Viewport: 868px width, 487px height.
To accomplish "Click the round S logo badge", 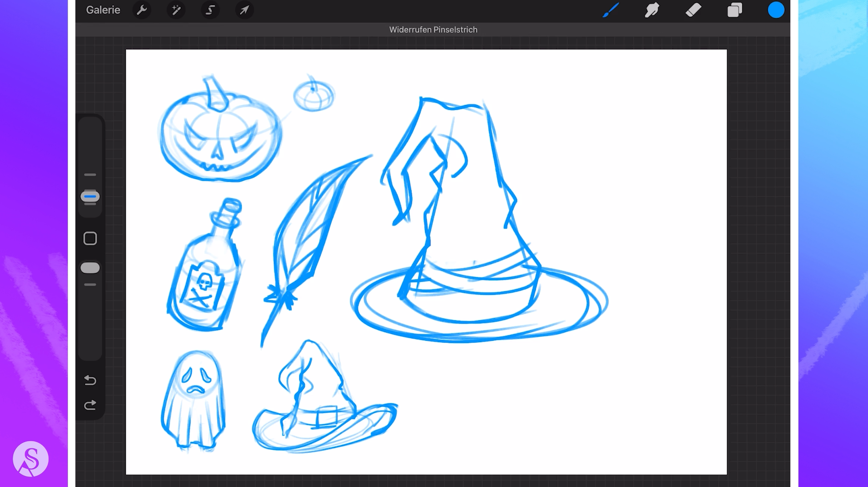I will pos(30,459).
